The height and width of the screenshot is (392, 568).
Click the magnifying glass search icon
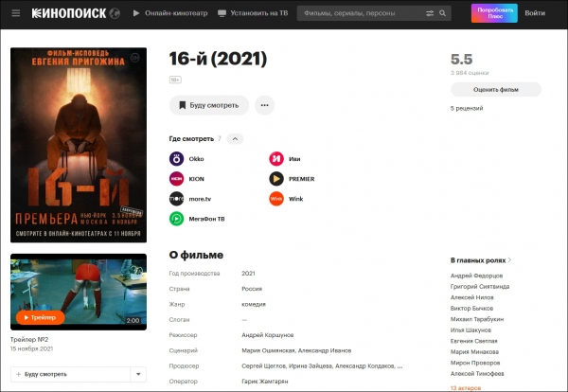443,13
